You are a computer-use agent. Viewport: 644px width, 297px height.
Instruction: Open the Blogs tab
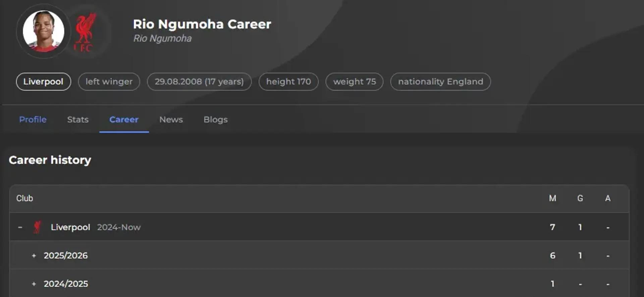(x=215, y=120)
